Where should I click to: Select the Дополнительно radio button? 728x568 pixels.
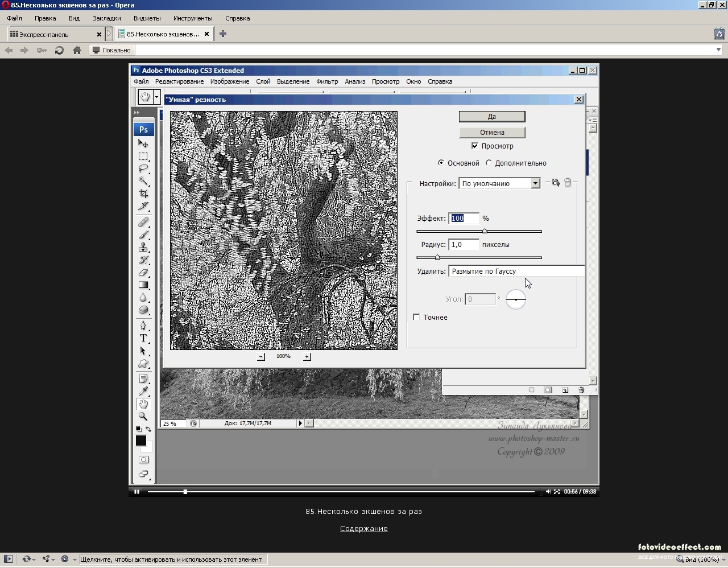(x=489, y=163)
